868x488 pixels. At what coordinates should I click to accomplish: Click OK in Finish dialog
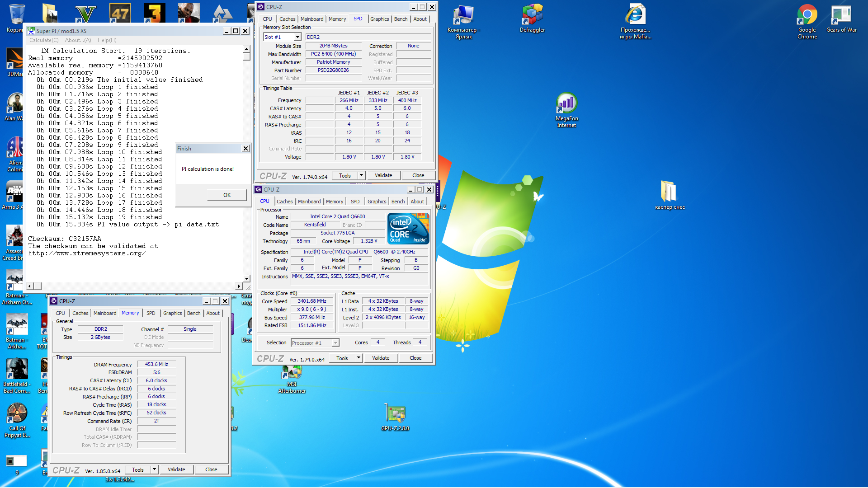pos(227,195)
